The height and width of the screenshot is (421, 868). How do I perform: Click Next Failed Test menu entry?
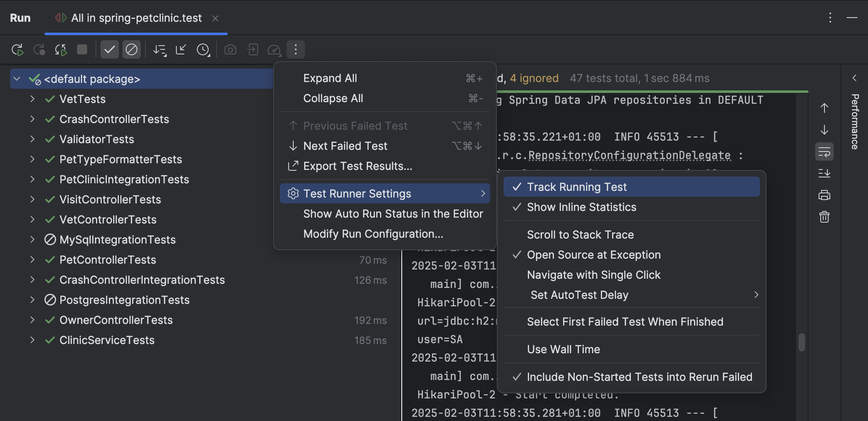[x=345, y=146]
